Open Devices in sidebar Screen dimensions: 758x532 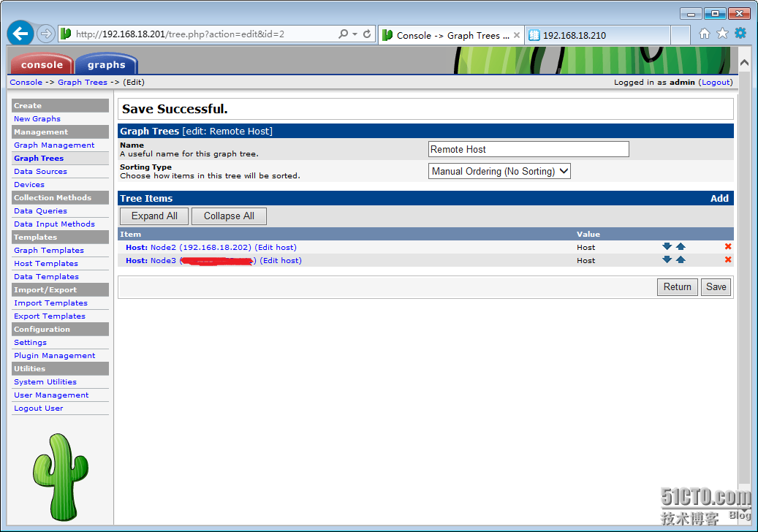(29, 185)
